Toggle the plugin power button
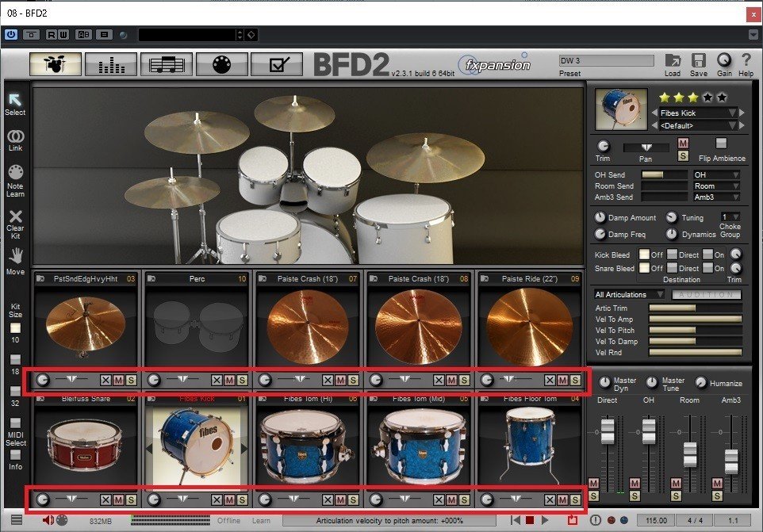This screenshot has width=763, height=532. point(11,35)
